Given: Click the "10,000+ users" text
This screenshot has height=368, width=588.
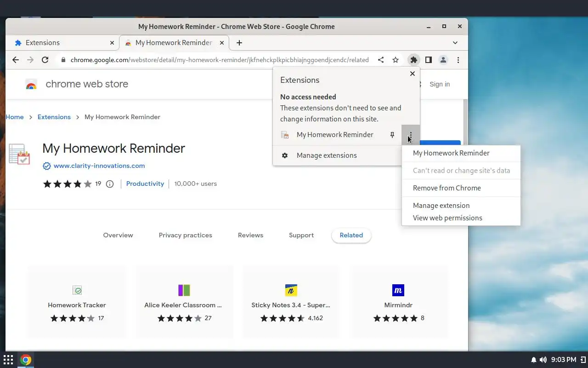Looking at the screenshot, I should coord(196,184).
